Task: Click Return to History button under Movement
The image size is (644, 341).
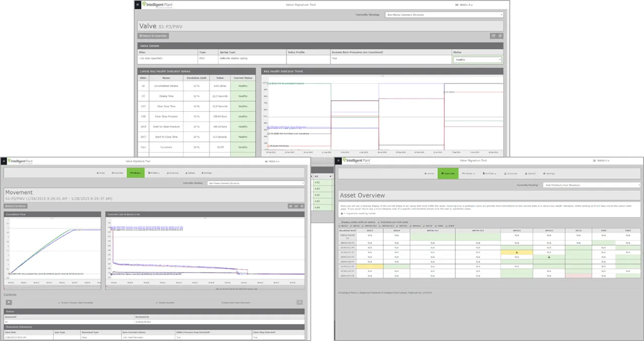Action: 16,206
